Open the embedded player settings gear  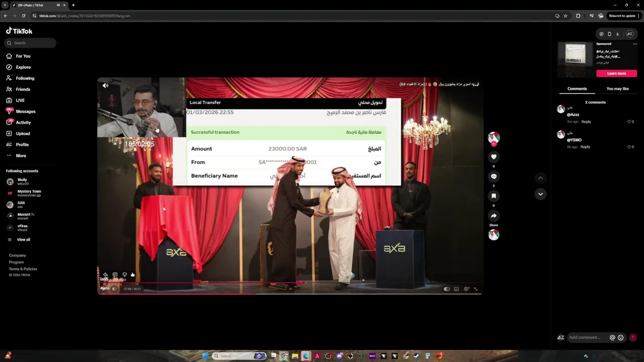coord(466,289)
